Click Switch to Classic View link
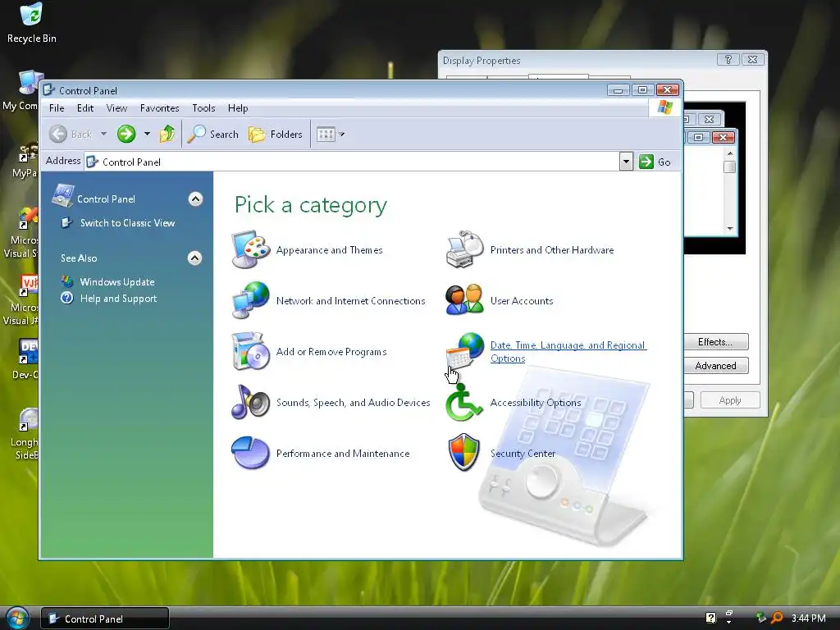840x630 pixels. point(127,223)
